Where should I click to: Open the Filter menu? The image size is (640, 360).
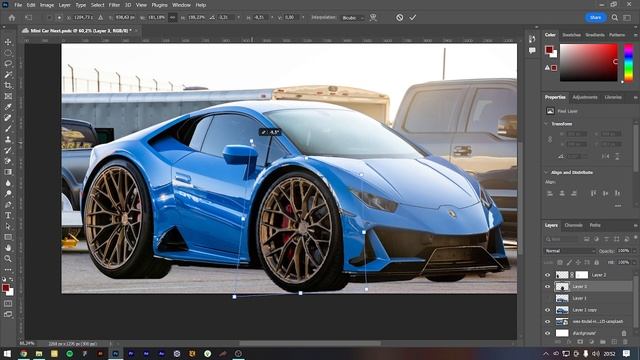pos(114,5)
